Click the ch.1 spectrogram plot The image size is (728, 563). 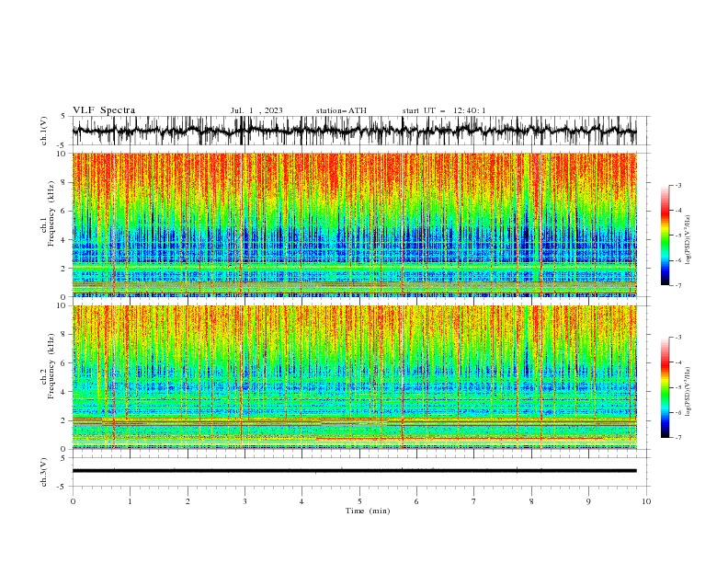(354, 224)
